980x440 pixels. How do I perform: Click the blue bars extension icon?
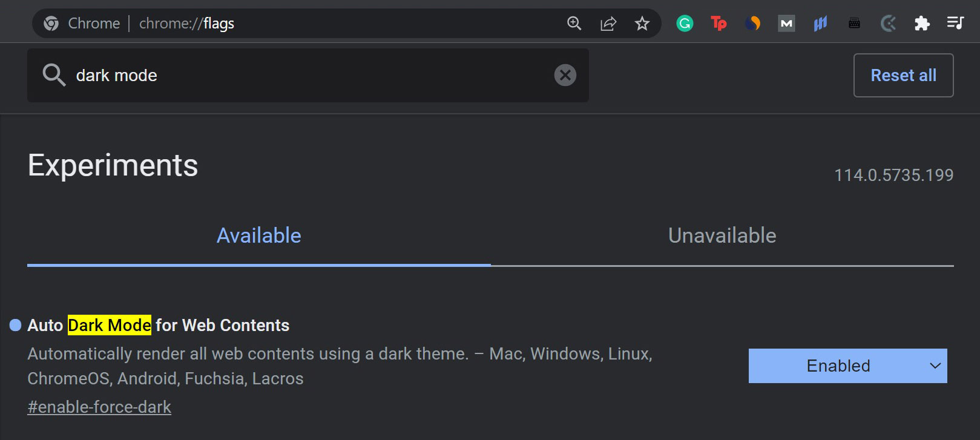[820, 24]
